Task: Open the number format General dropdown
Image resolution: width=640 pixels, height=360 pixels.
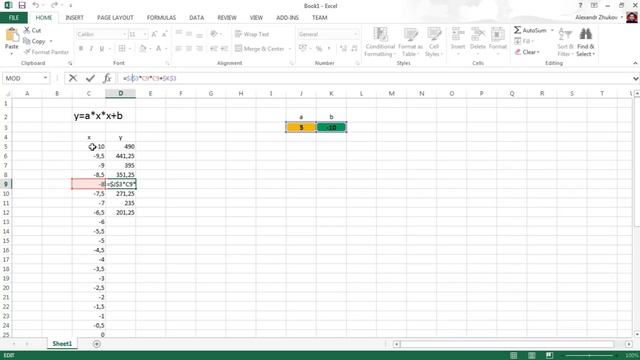Action: (x=356, y=34)
